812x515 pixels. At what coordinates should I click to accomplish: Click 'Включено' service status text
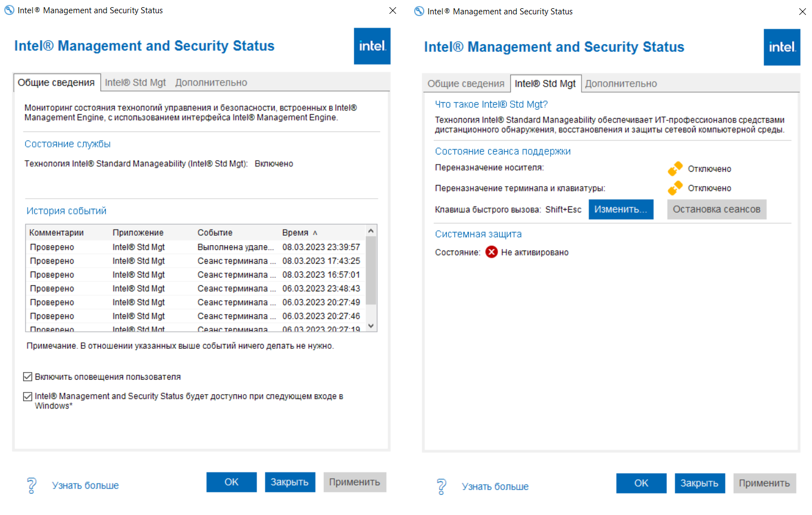[x=274, y=163]
